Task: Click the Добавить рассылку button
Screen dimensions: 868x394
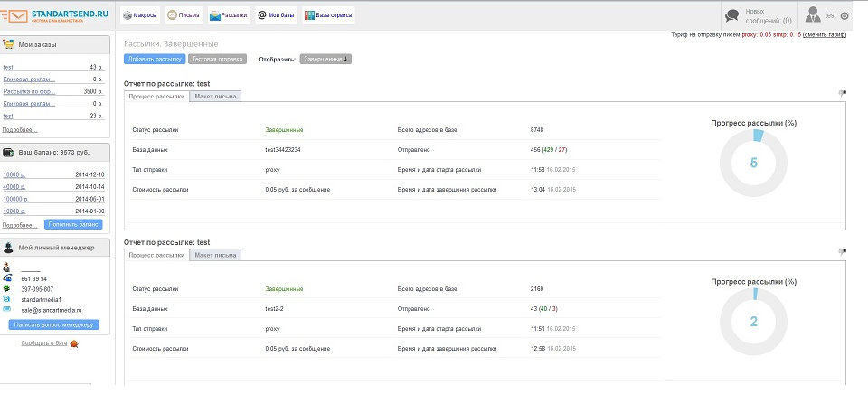Action: tap(155, 60)
